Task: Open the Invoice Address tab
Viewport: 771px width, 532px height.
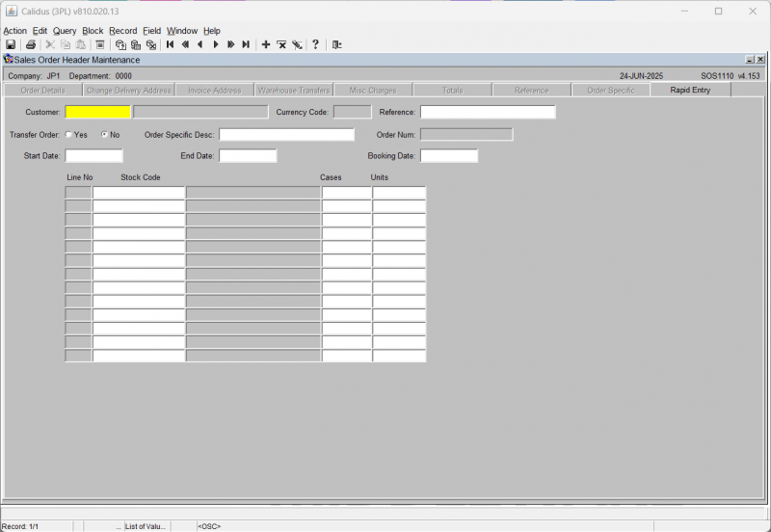Action: [214, 91]
